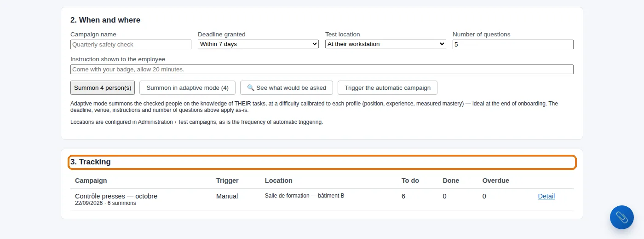Click See what would be asked
This screenshot has width=644, height=239.
(287, 87)
